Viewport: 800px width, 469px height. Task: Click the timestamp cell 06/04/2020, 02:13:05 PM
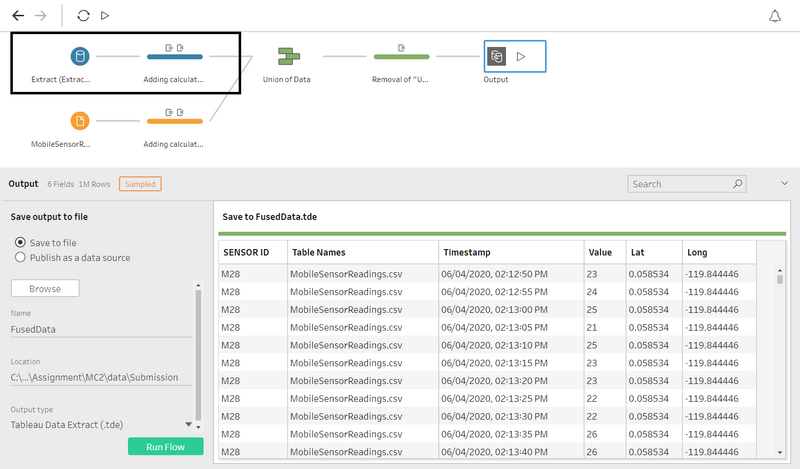click(511, 327)
